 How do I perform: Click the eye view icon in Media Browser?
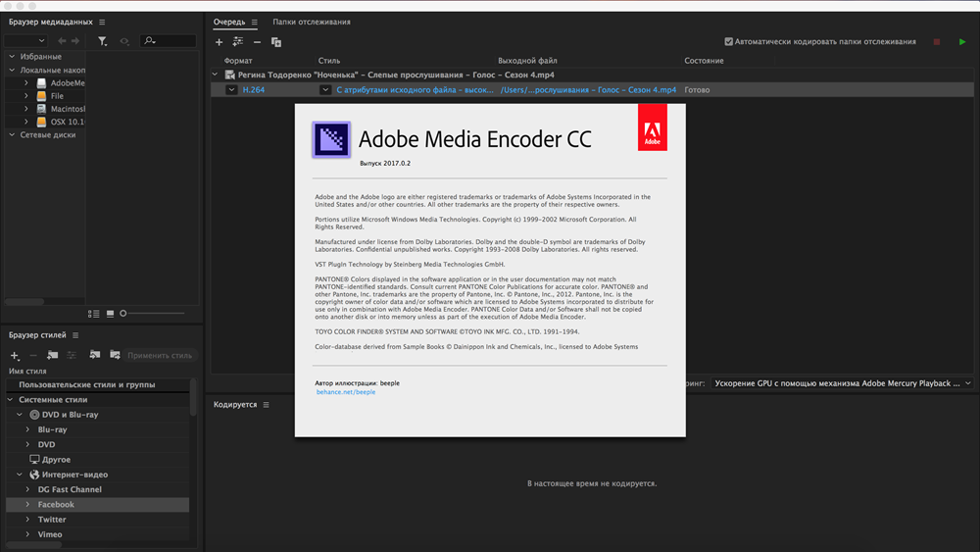124,40
